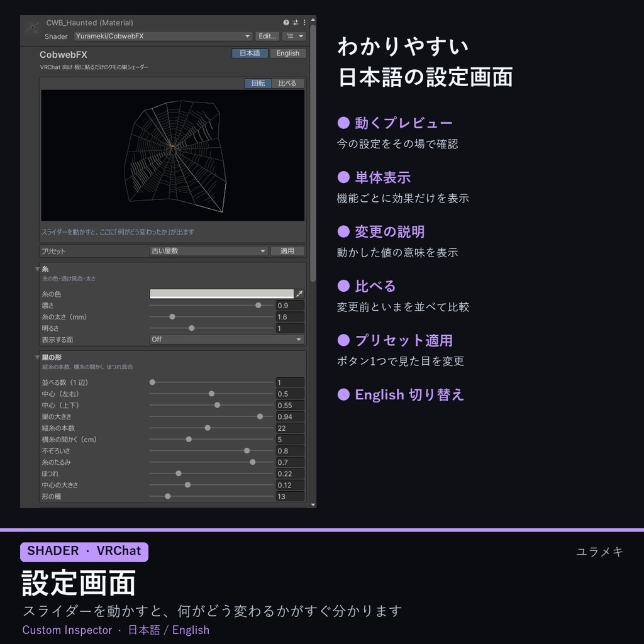The height and width of the screenshot is (644, 644).
Task: Collapse the 巣の形 section foldout
Action: click(37, 357)
